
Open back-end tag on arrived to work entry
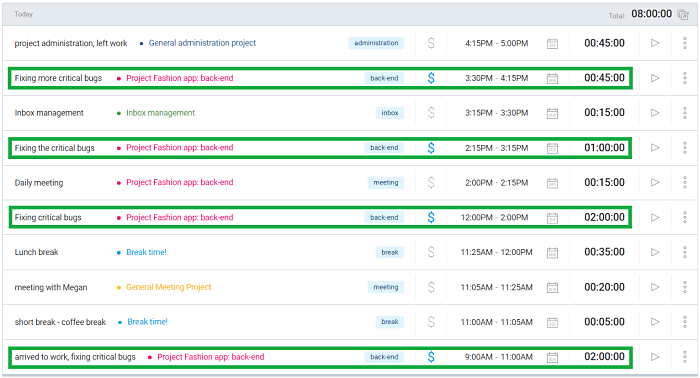click(x=384, y=357)
